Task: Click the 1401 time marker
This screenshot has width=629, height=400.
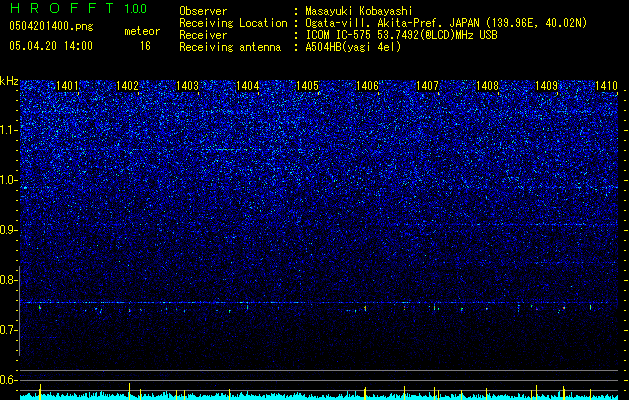Action: (67, 85)
